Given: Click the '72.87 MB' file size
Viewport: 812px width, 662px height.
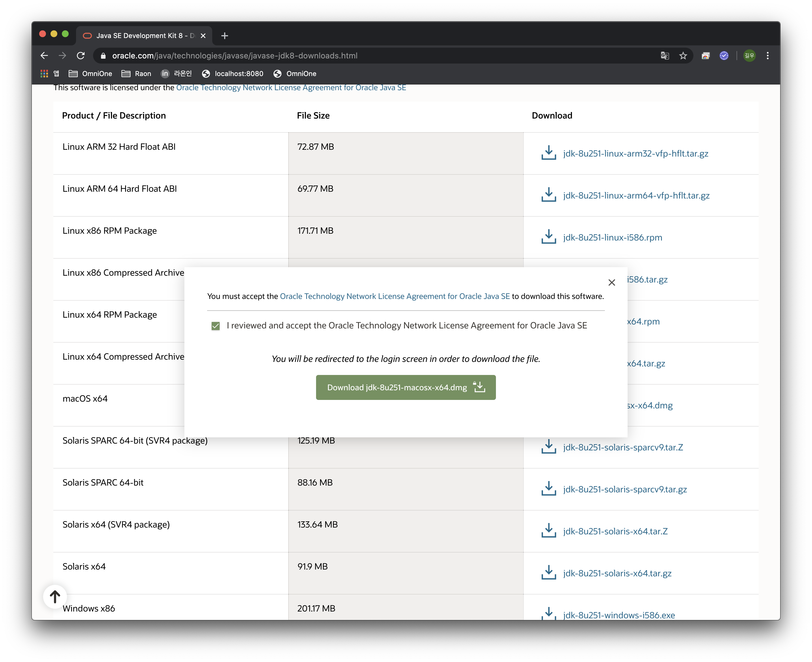Looking at the screenshot, I should (x=315, y=147).
